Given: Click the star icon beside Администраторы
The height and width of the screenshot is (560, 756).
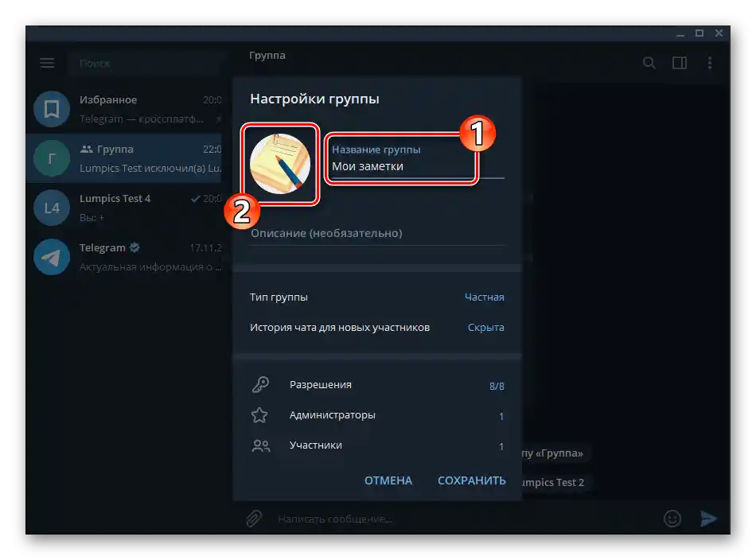Looking at the screenshot, I should (261, 414).
